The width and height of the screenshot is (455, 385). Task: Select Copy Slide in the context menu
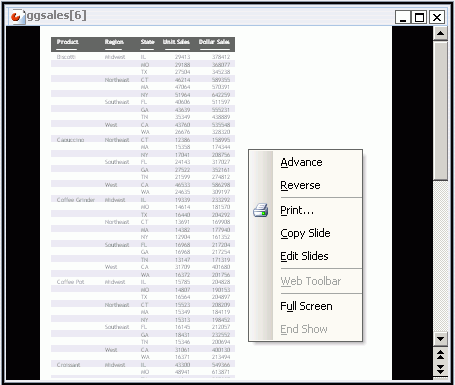[x=305, y=233]
